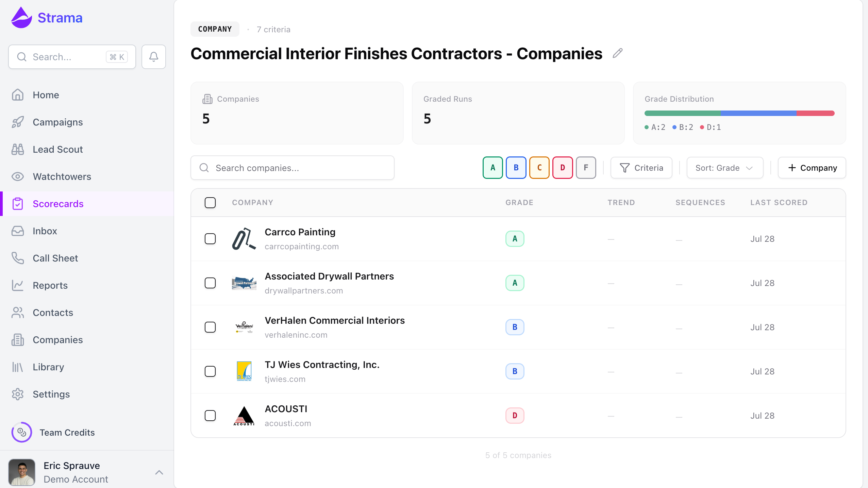Screen dimensions: 868x488
Task: Click the add Company button
Action: (812, 168)
